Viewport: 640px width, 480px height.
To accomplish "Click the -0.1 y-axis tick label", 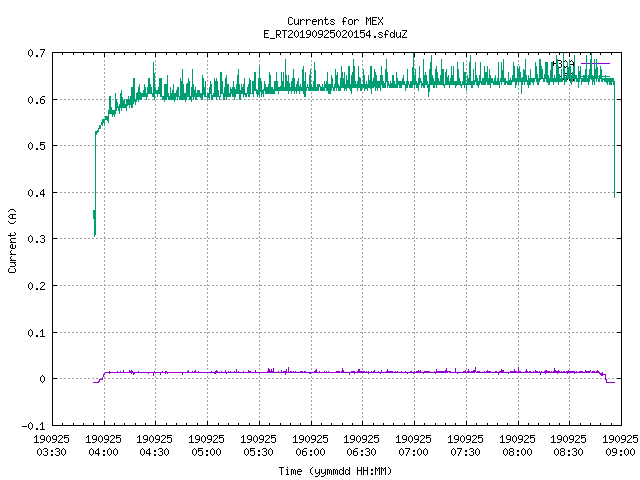I will pyautogui.click(x=33, y=426).
